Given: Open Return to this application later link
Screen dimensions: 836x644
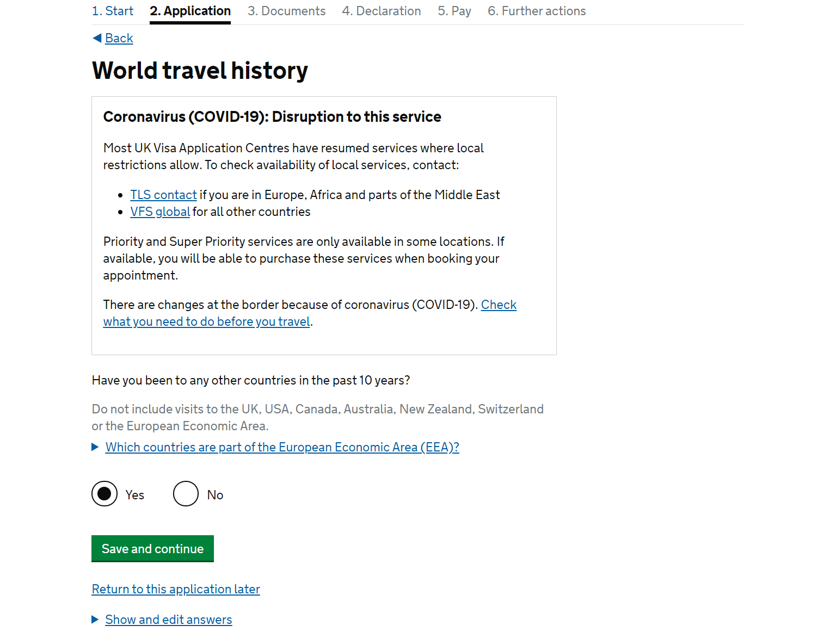Looking at the screenshot, I should [x=176, y=589].
